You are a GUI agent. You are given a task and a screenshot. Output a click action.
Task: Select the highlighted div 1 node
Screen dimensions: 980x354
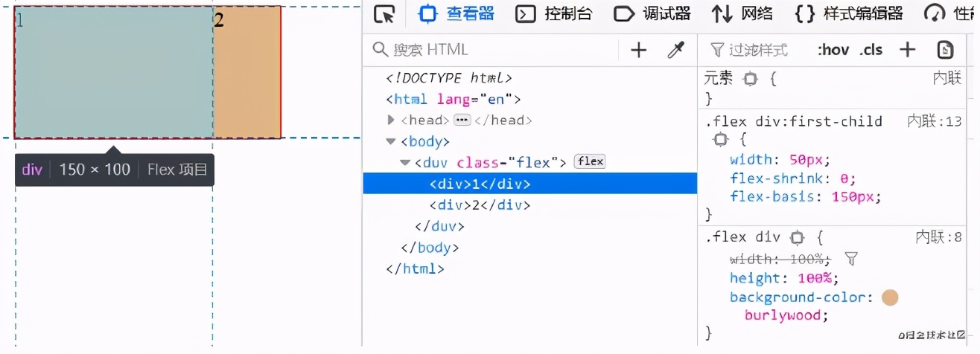(x=529, y=184)
